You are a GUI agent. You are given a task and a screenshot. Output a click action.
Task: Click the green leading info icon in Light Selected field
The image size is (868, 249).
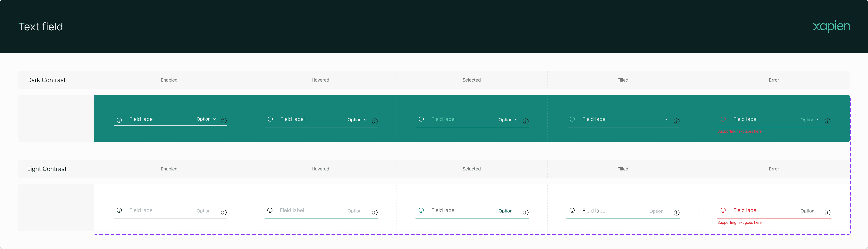click(421, 210)
